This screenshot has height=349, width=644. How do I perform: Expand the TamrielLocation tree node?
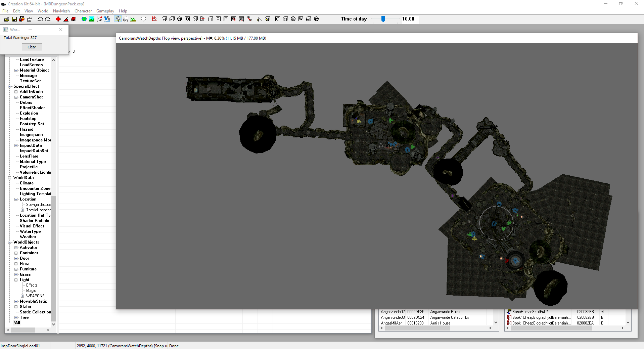(22, 210)
